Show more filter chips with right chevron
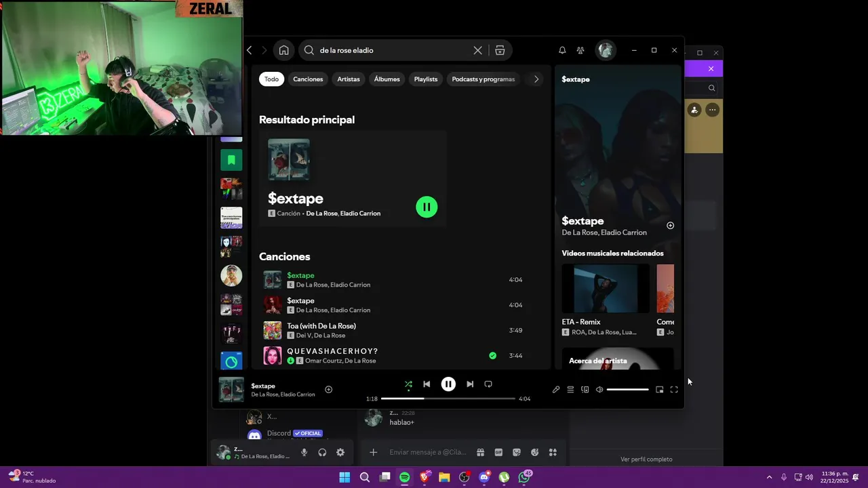 (x=536, y=79)
